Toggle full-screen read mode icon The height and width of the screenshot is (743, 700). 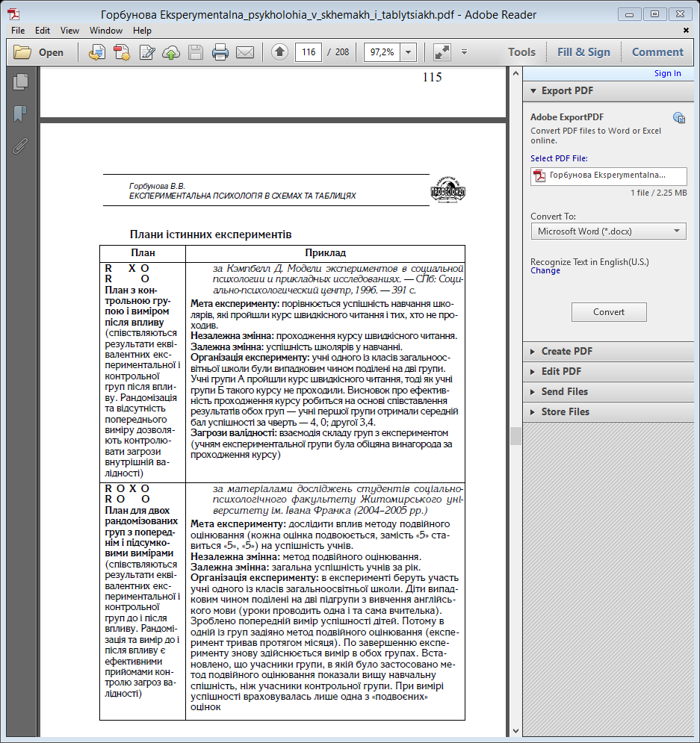pos(442,52)
